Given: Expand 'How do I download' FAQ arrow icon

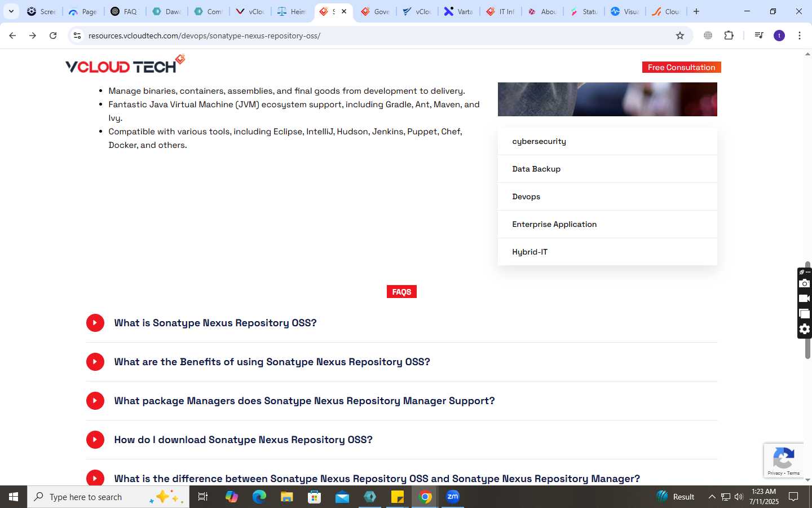Looking at the screenshot, I should (95, 440).
